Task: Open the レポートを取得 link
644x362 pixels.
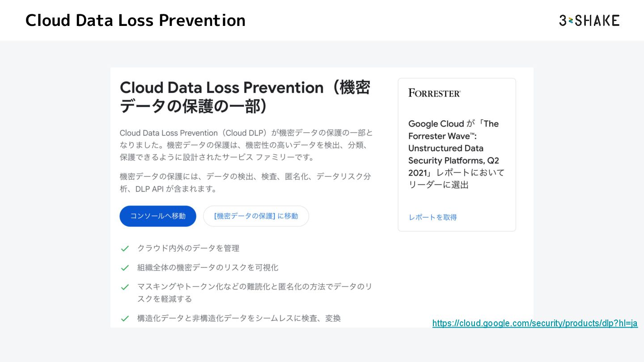Action: (432, 217)
